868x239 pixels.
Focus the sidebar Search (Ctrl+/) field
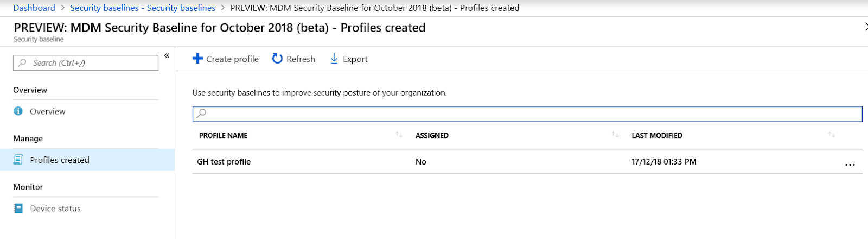click(x=92, y=63)
